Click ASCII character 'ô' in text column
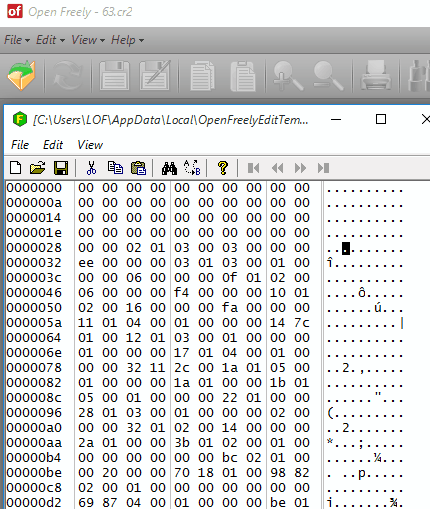 [362, 293]
